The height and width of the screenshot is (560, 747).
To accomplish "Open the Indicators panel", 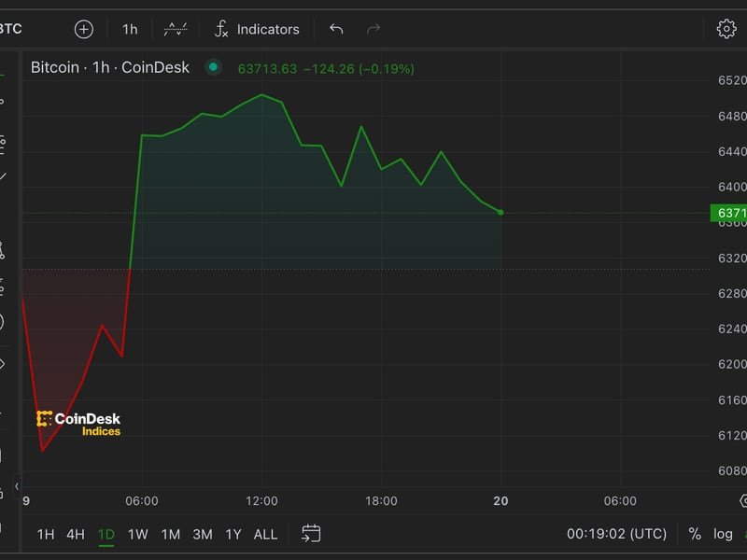I will pyautogui.click(x=257, y=29).
